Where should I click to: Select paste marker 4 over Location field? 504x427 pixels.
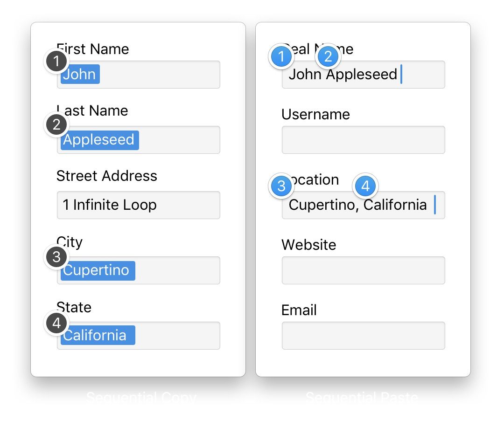pyautogui.click(x=365, y=186)
